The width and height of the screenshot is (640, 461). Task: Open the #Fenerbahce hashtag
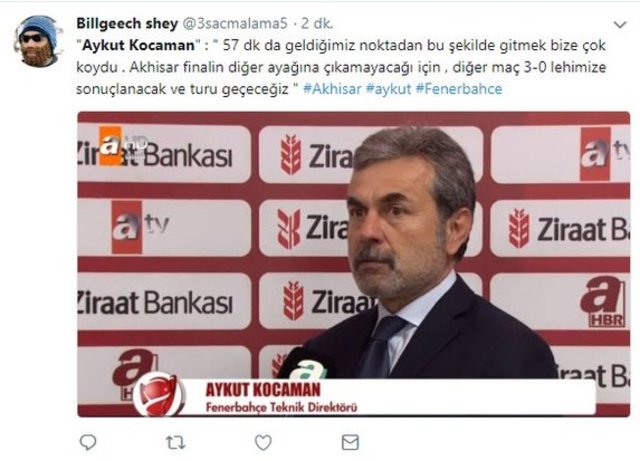[459, 89]
